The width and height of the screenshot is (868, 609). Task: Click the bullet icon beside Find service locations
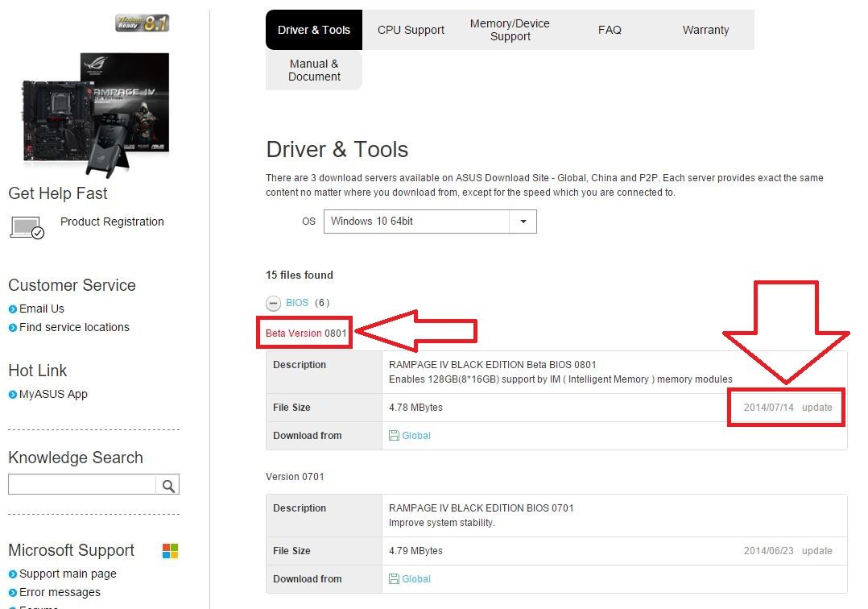click(13, 329)
